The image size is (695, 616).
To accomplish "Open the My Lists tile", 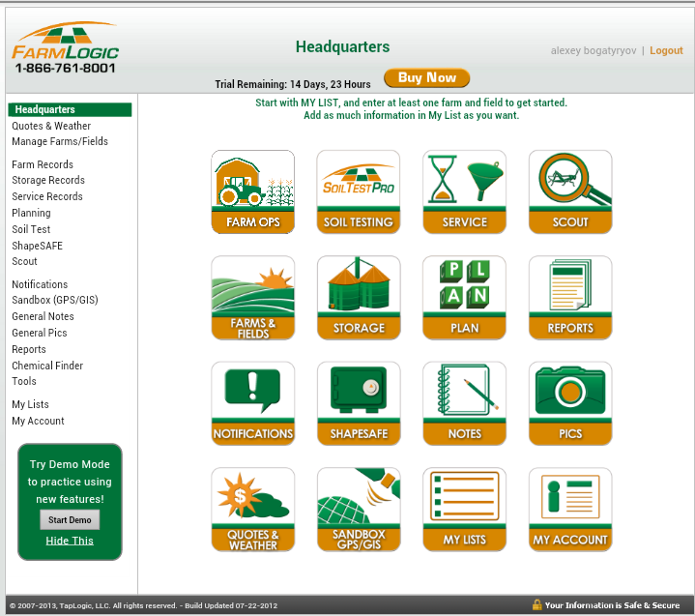I will click(465, 510).
